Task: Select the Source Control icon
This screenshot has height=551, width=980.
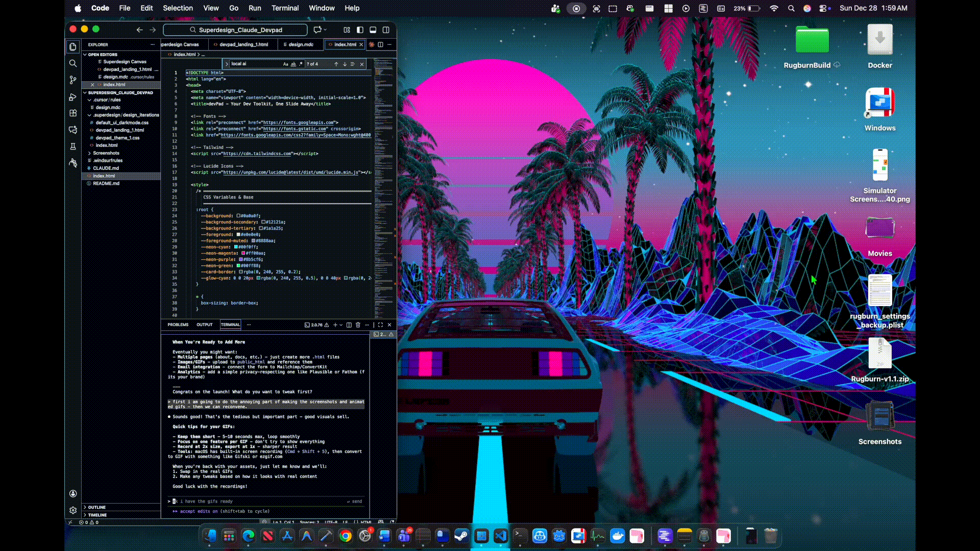Action: click(73, 80)
